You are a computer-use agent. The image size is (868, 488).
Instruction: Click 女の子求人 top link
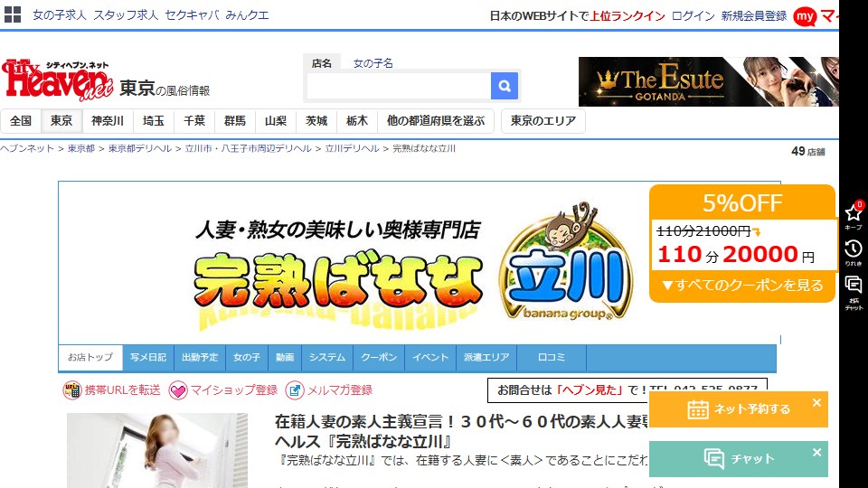(x=60, y=15)
